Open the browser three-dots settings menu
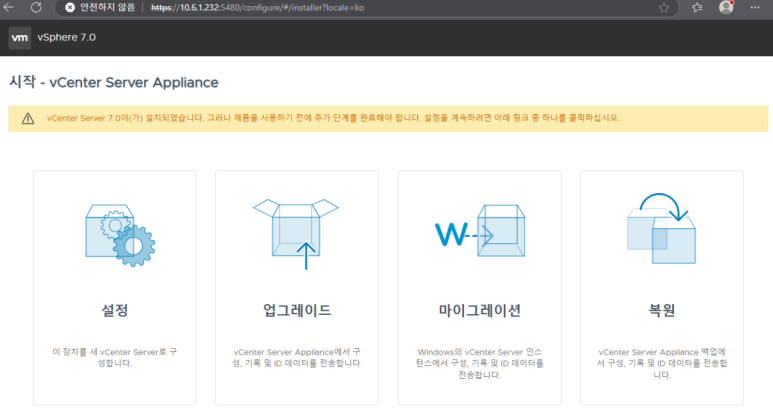This screenshot has width=773, height=418. (755, 7)
